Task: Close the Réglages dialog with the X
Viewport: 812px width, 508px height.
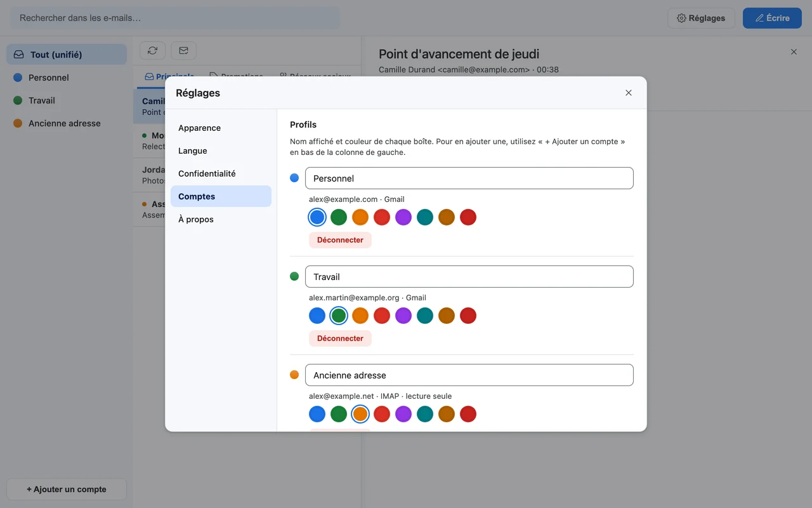Action: point(629,93)
